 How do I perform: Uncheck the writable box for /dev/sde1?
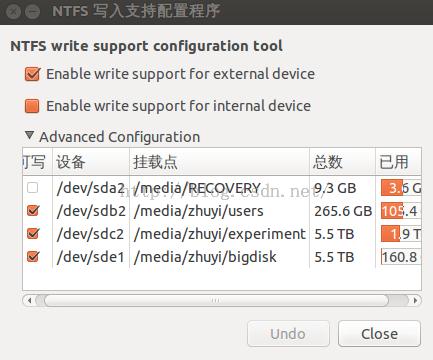click(x=33, y=257)
